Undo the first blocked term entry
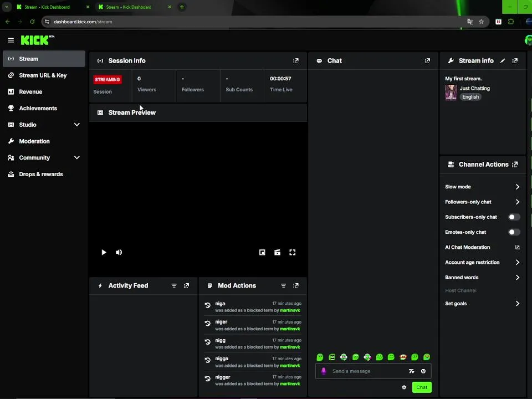This screenshot has width=532, height=399. point(208,305)
